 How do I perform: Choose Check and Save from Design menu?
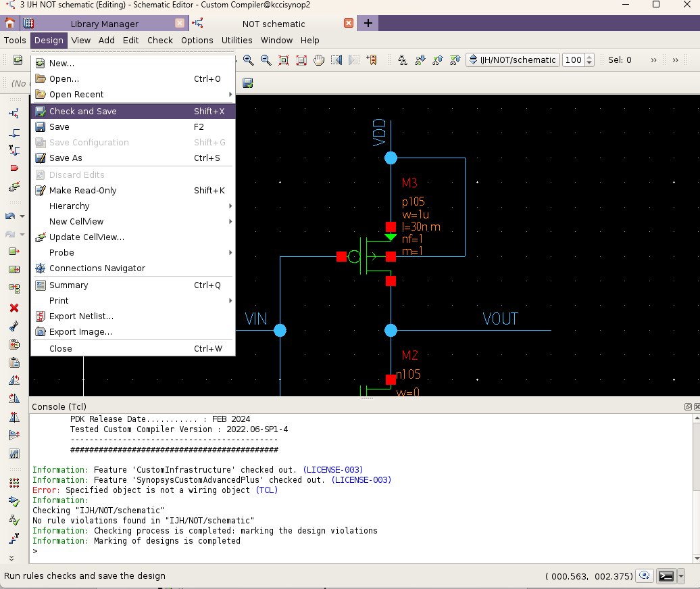[133, 112]
